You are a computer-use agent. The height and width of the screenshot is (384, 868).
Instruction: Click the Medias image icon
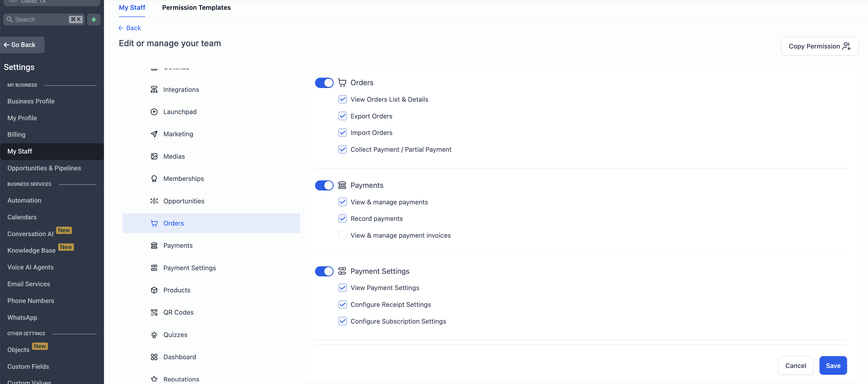(154, 156)
